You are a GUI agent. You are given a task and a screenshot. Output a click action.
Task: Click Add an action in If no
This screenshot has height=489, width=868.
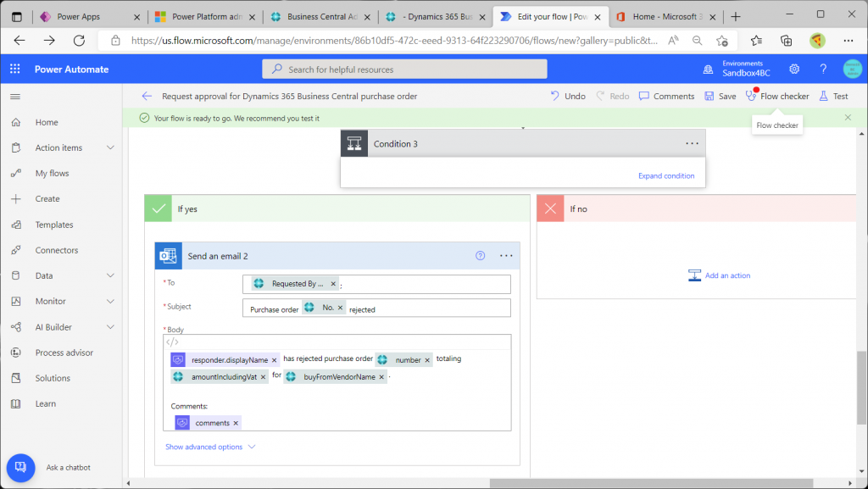[x=719, y=275]
